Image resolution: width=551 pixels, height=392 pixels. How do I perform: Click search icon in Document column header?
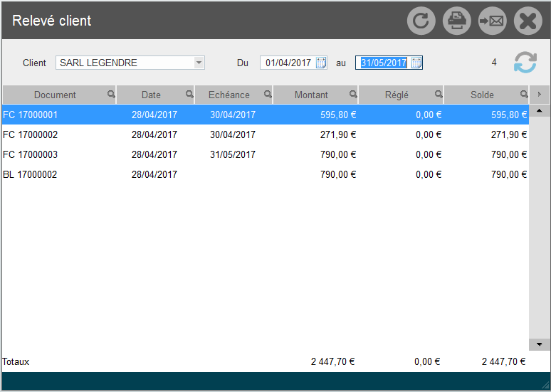[x=111, y=94]
